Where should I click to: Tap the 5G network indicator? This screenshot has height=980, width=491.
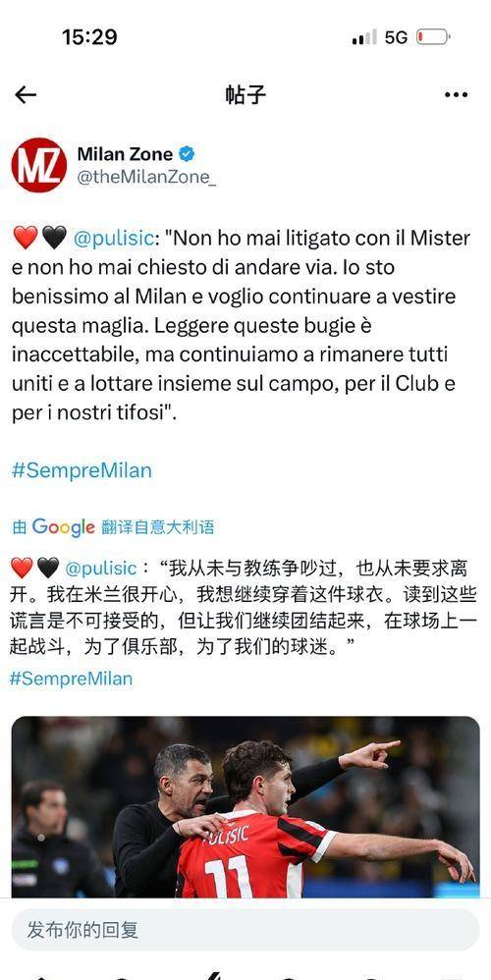pyautogui.click(x=396, y=37)
